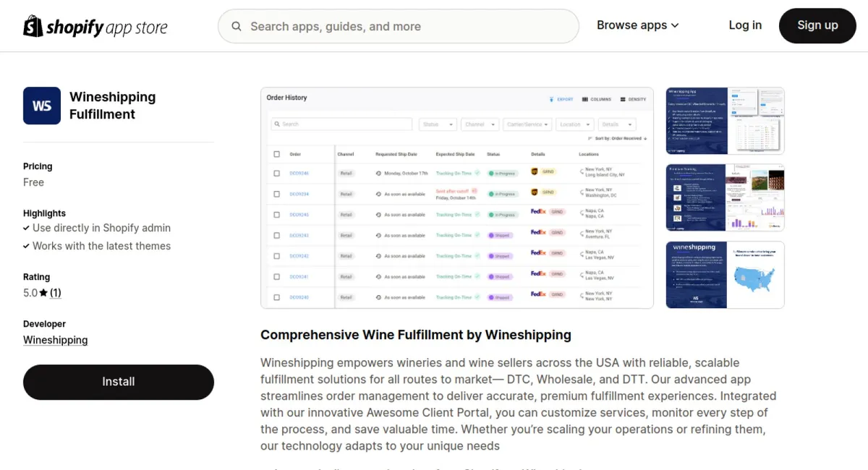Viewport: 868px width, 470px height.
Task: Expand the Browse apps dropdown
Action: point(638,25)
